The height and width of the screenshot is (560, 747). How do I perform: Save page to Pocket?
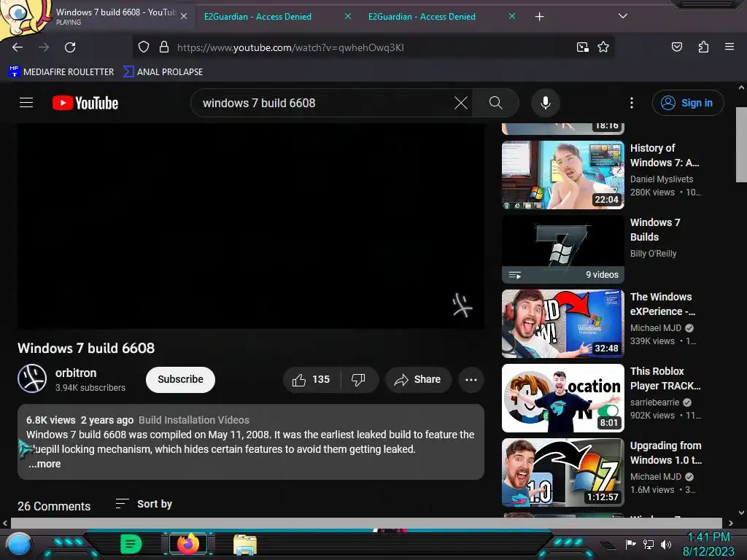coord(676,47)
